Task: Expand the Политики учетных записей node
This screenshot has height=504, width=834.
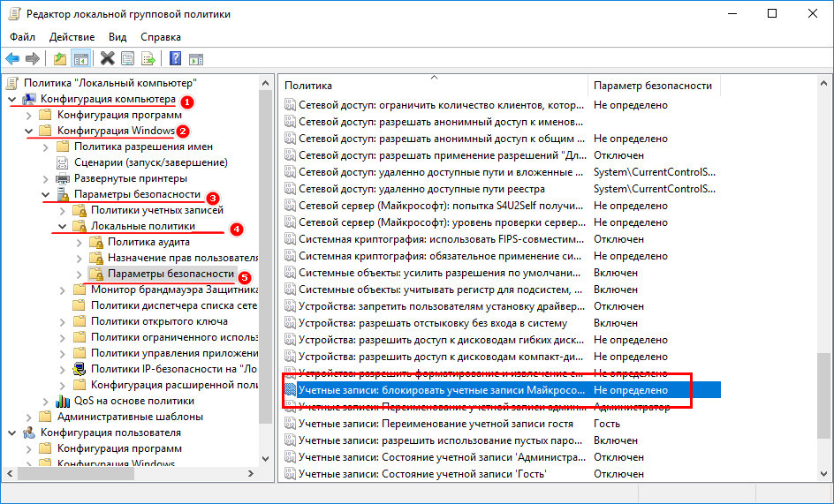Action: coord(63,211)
